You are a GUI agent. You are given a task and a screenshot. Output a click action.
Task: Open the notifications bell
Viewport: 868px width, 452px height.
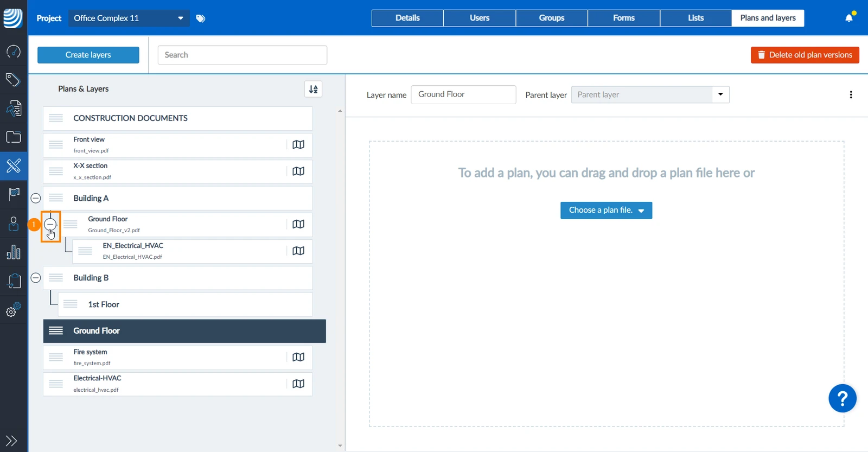click(849, 18)
